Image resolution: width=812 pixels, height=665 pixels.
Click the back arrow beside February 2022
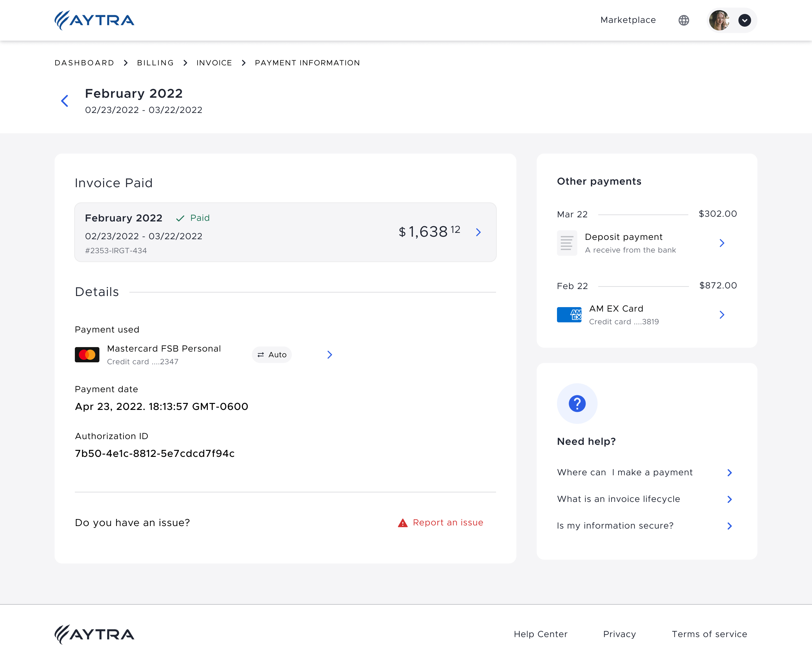point(65,101)
